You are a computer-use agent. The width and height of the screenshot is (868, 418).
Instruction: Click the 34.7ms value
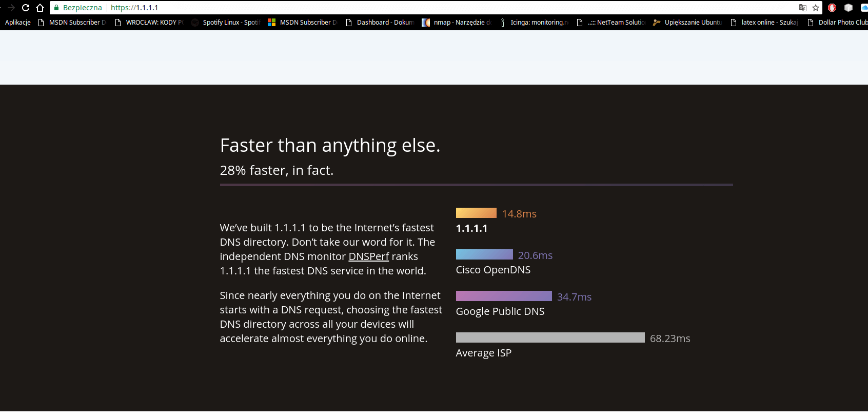575,297
